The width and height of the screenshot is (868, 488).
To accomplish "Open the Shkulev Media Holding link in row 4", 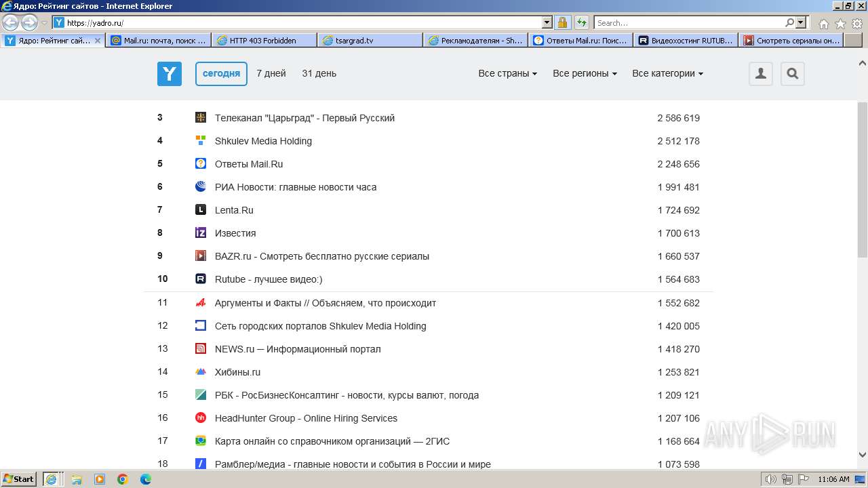I will pos(263,141).
